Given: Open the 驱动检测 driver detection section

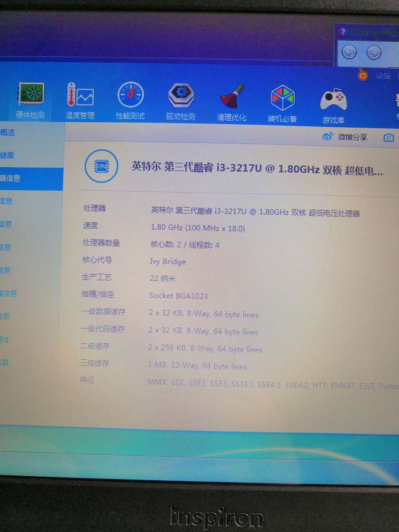Looking at the screenshot, I should (x=181, y=102).
